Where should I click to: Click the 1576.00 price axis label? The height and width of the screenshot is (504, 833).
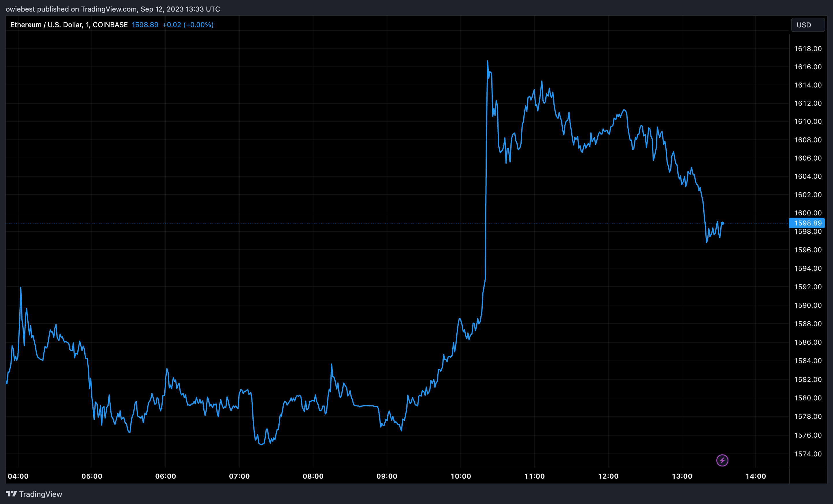click(808, 435)
